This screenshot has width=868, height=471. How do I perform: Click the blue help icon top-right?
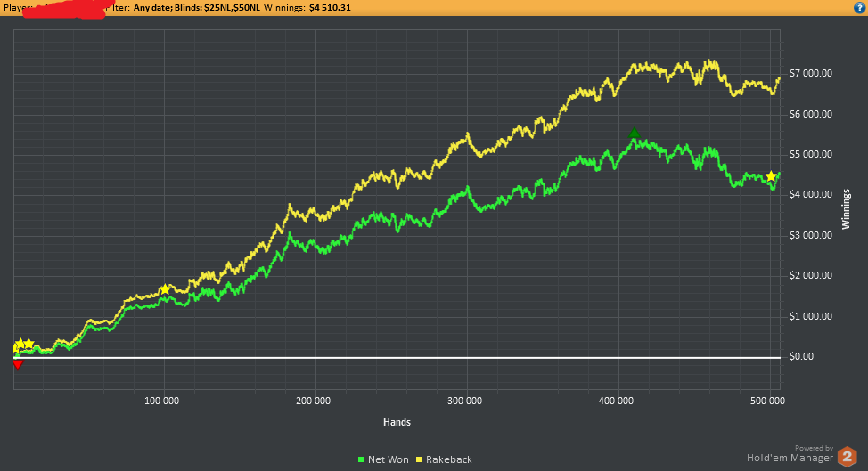[x=859, y=8]
